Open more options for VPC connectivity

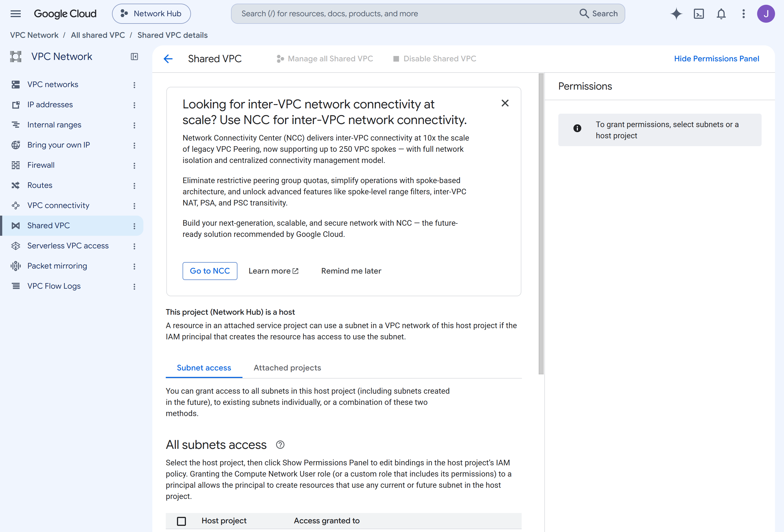134,206
